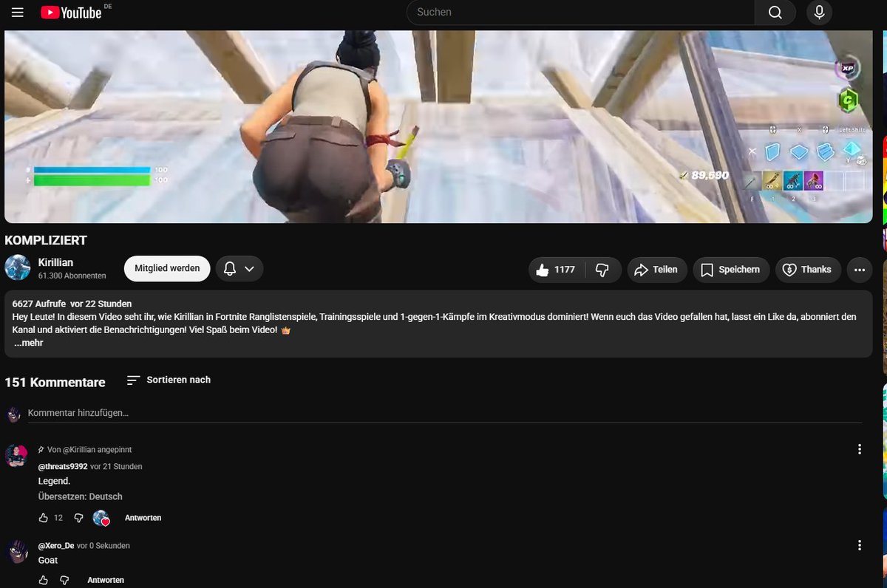Open the three-dot more actions menu

[859, 270]
